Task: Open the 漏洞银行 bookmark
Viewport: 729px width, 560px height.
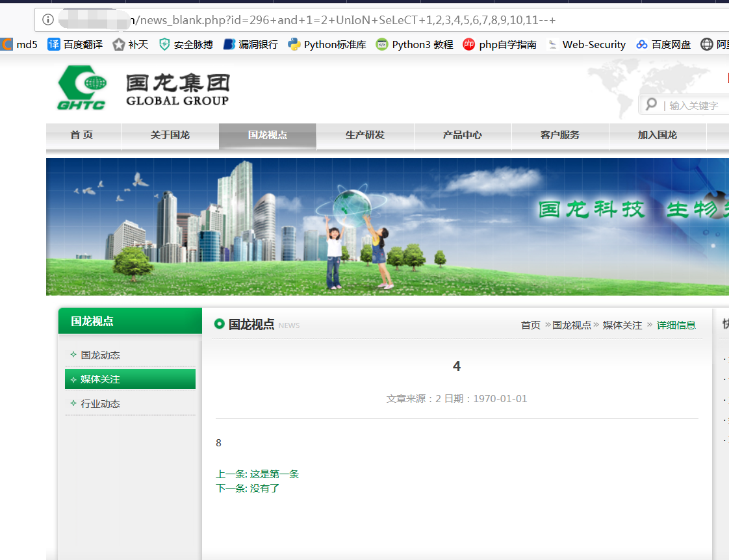Action: point(251,45)
